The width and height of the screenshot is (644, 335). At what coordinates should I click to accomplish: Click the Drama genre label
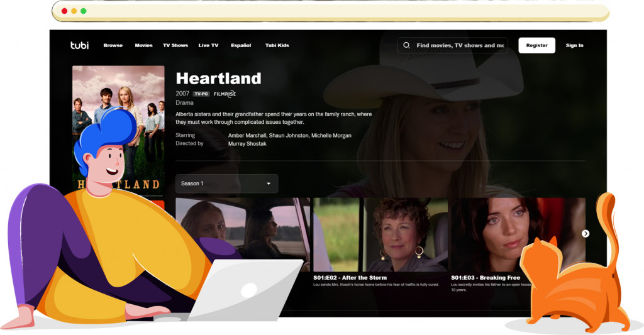[184, 102]
